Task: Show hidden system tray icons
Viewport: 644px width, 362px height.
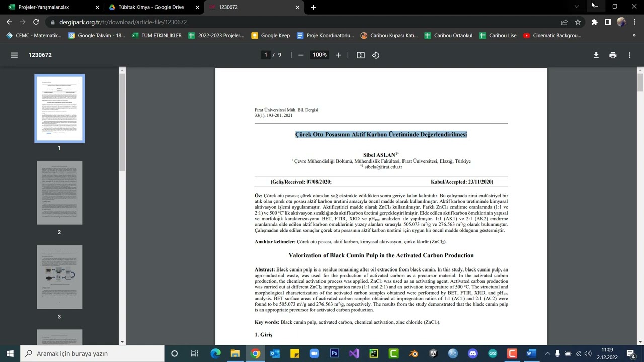Action: [x=548, y=353]
